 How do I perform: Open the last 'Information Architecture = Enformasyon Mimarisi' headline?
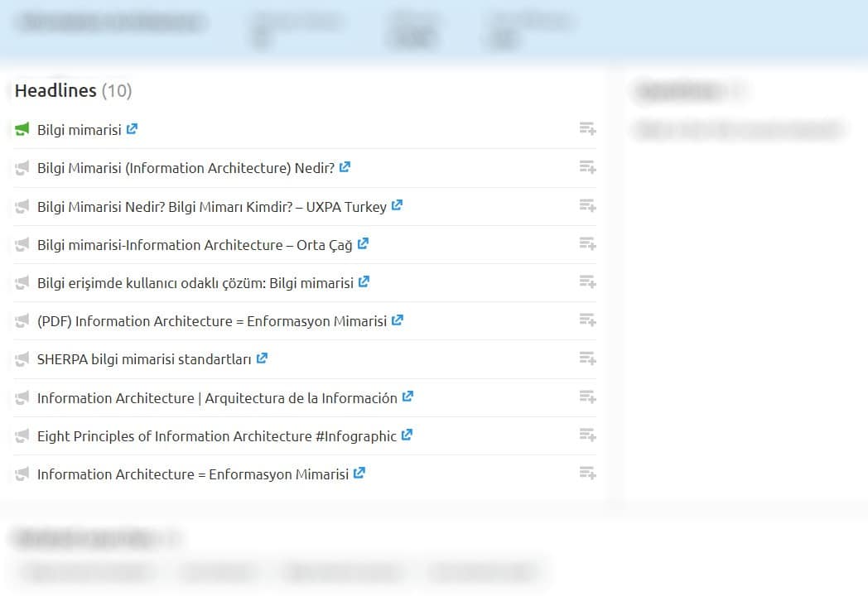click(x=192, y=474)
